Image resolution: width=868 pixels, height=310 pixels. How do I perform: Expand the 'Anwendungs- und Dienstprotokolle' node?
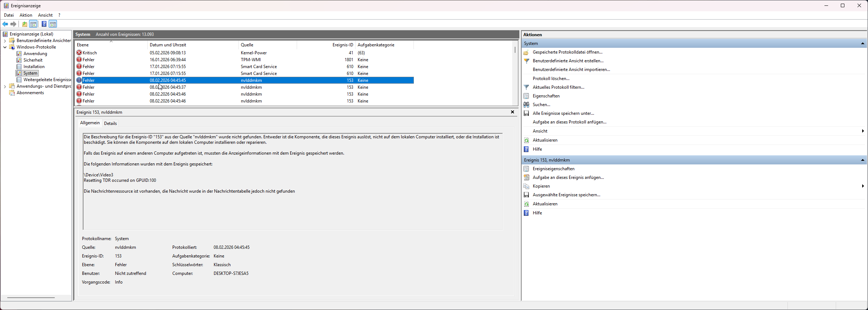pos(5,87)
